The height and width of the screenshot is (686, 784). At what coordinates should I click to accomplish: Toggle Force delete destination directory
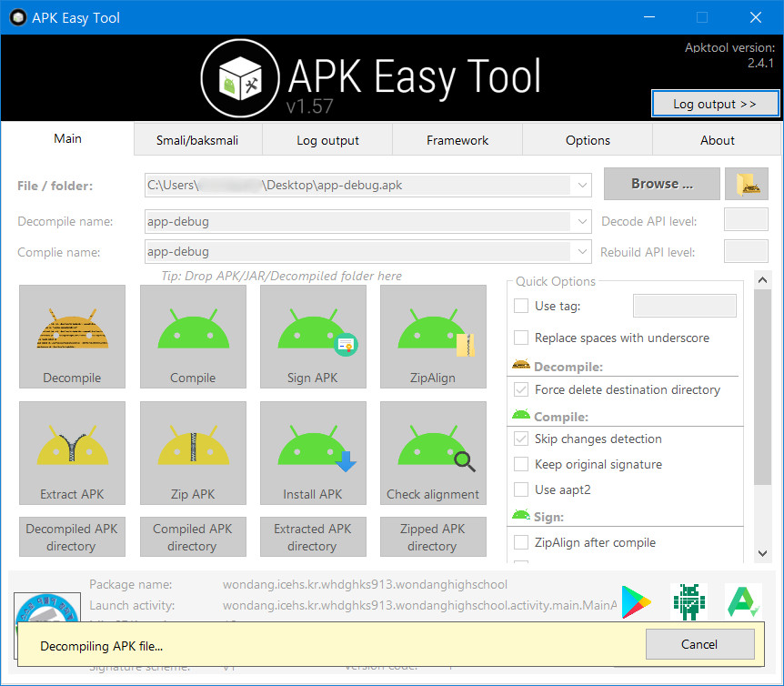tap(521, 389)
